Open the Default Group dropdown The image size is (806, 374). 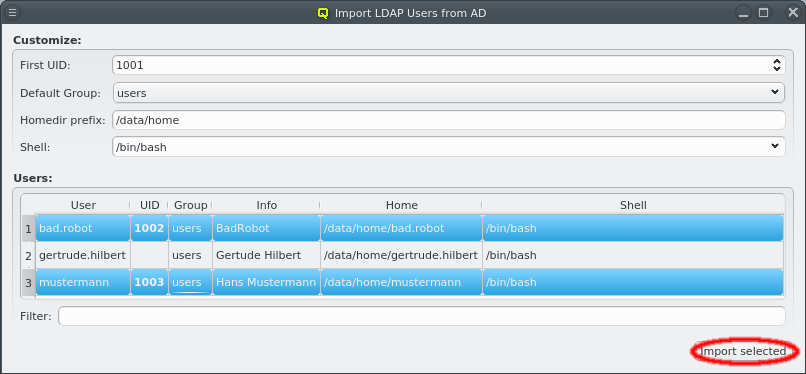point(449,93)
